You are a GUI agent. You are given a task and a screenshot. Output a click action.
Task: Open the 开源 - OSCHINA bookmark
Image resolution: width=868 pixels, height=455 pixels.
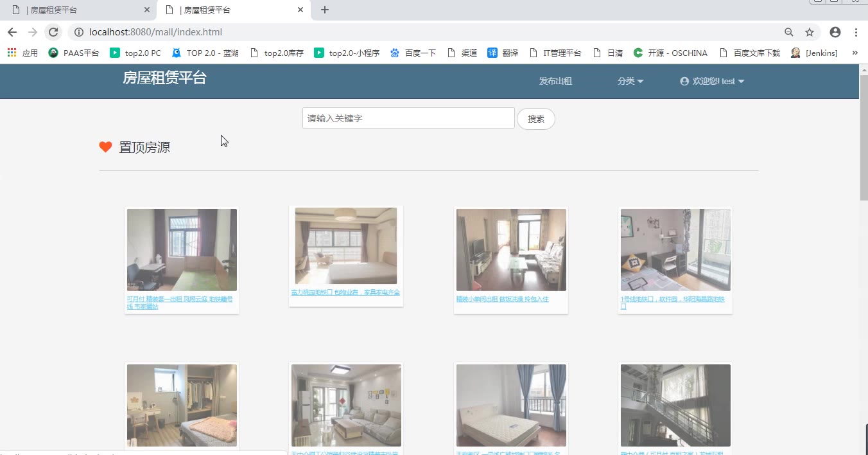pyautogui.click(x=670, y=53)
